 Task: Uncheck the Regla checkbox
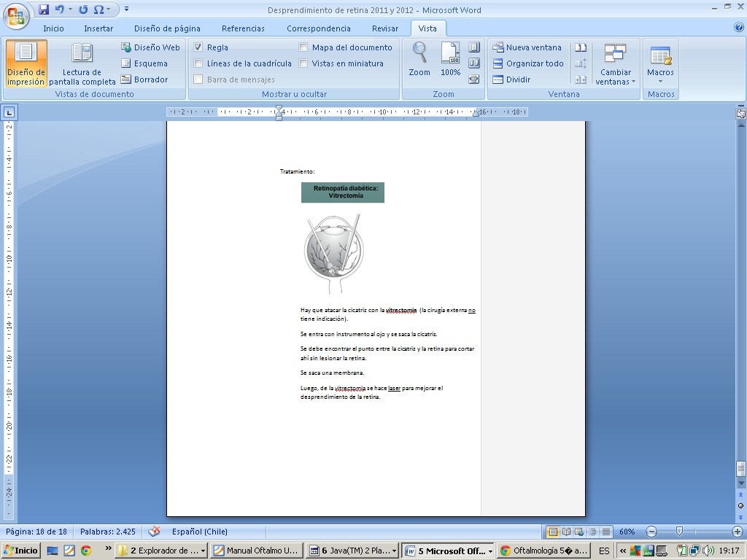coord(198,47)
